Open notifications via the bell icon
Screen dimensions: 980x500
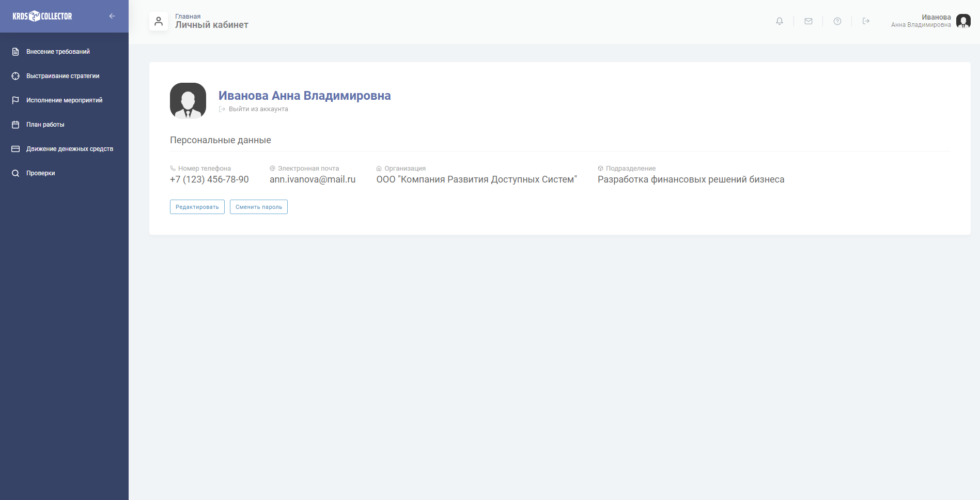tap(780, 21)
